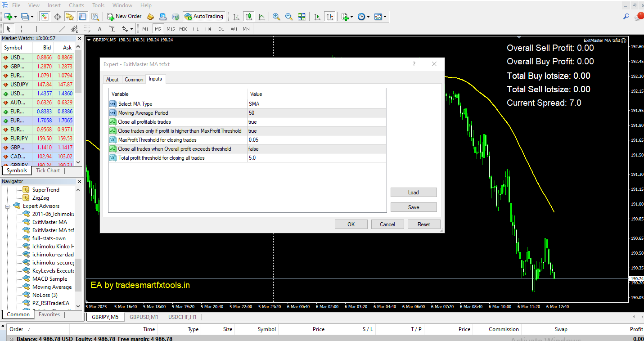Click Cancel in the Expert dialog
The width and height of the screenshot is (644, 341).
point(387,224)
